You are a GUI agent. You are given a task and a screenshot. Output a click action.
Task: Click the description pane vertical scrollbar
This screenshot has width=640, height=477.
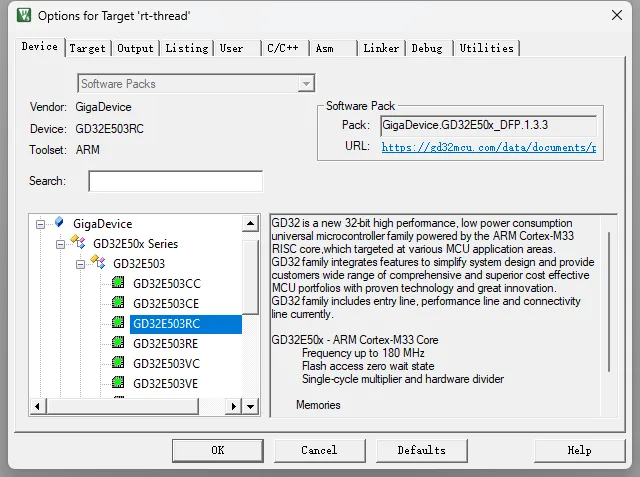pos(609,302)
